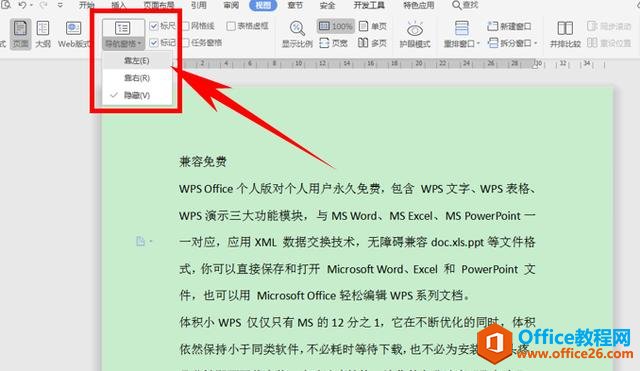640x371 pixels.
Task: Expand the 拆分窗口 dropdown arrow
Action: pos(535,43)
